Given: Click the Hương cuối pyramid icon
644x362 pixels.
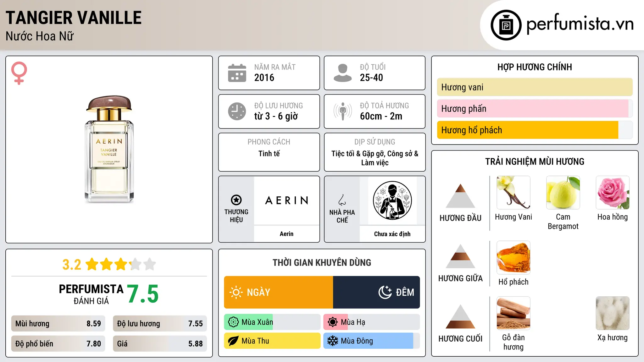Looking at the screenshot, I should coord(460,316).
